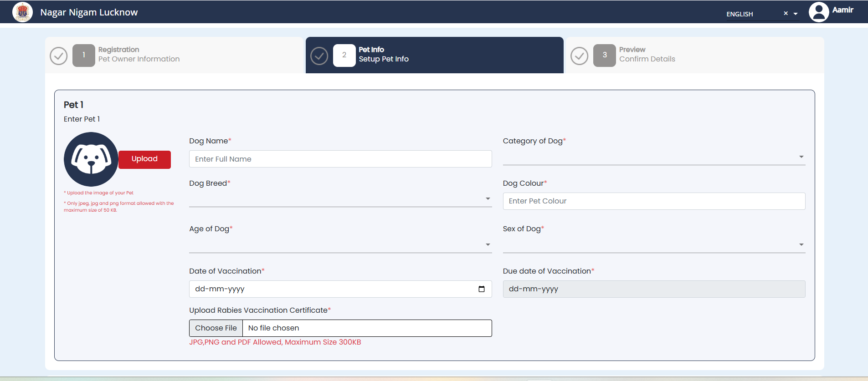Screen dimensions: 868x381
Task: Clear the ENGLISH language selection
Action: [x=786, y=14]
